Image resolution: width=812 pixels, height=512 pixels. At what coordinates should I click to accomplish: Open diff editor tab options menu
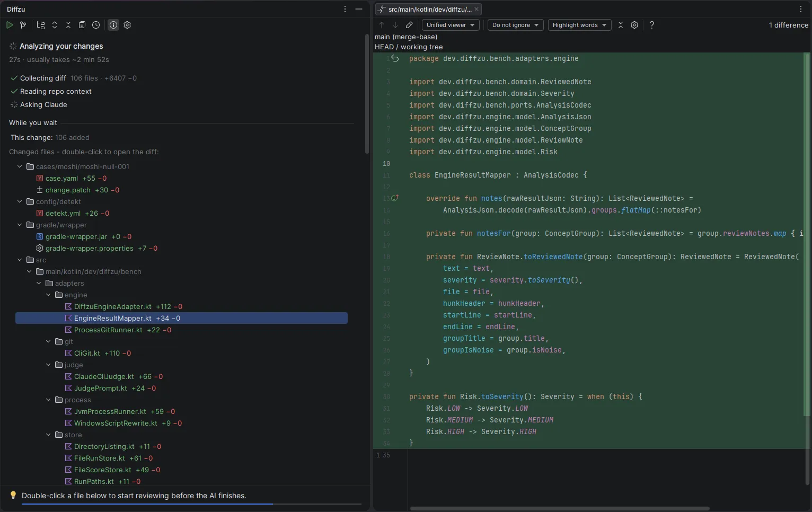coord(801,9)
